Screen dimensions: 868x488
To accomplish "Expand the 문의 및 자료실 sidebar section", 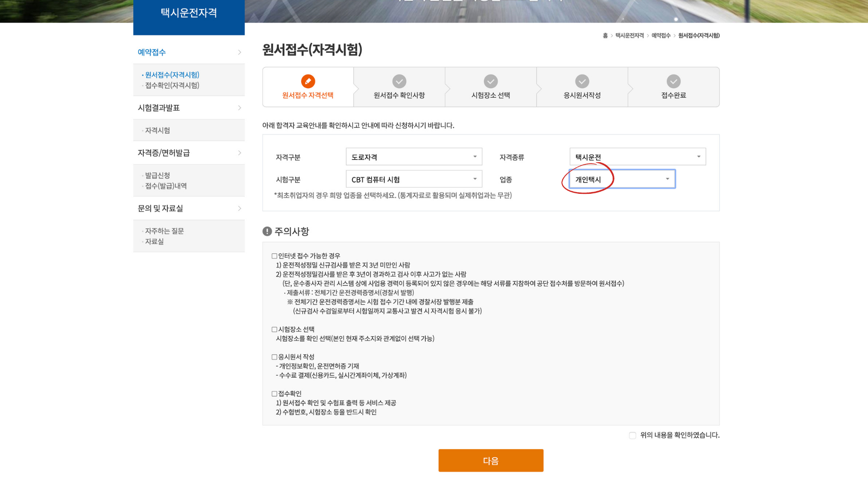I will point(240,208).
